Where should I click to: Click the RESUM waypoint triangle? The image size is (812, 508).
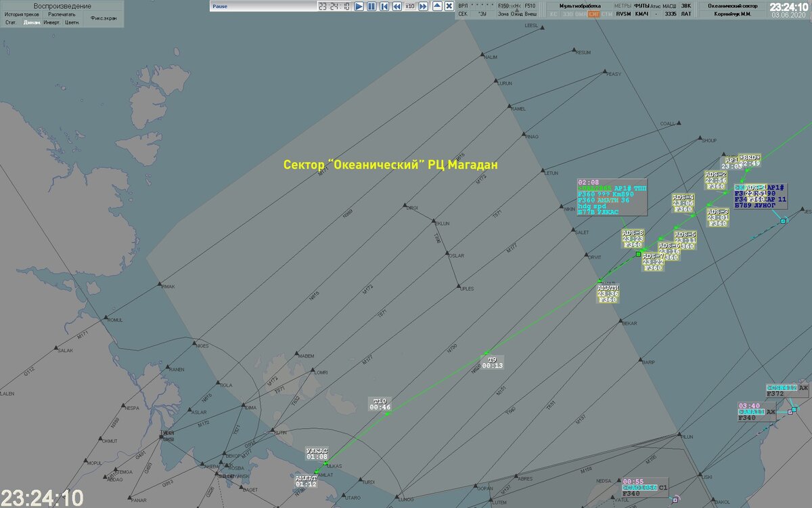(x=574, y=50)
